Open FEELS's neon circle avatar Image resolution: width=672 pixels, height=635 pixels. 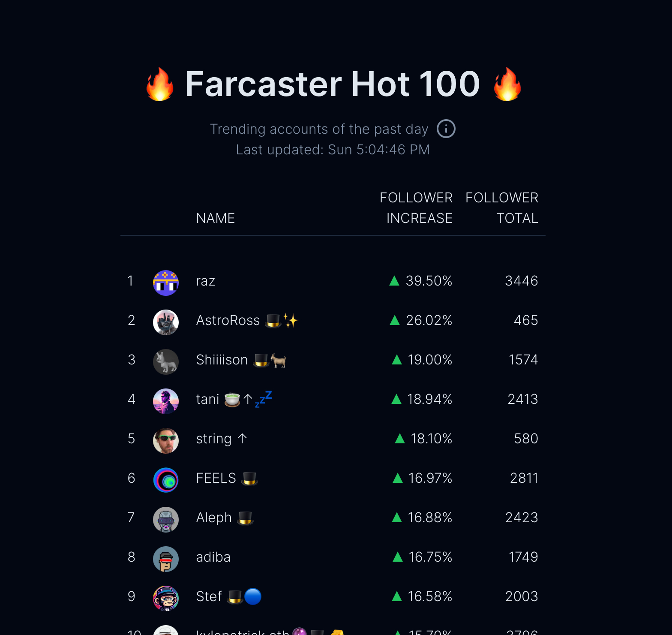166,480
